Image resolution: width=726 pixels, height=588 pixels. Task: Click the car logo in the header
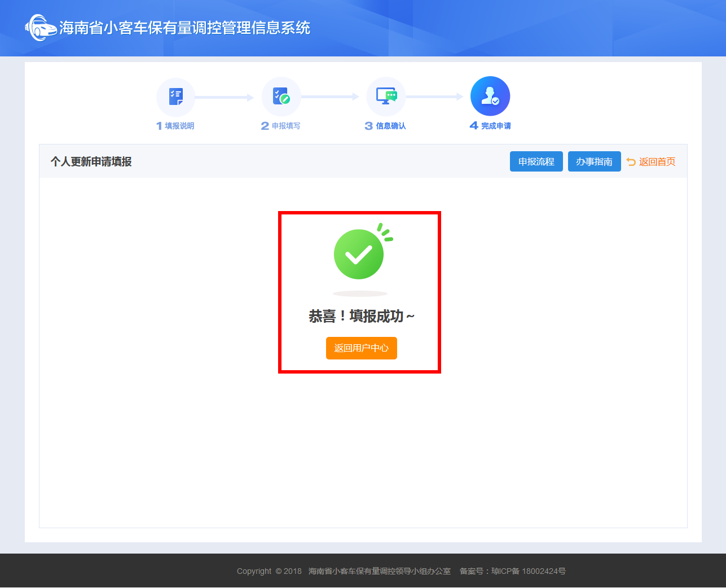point(41,28)
